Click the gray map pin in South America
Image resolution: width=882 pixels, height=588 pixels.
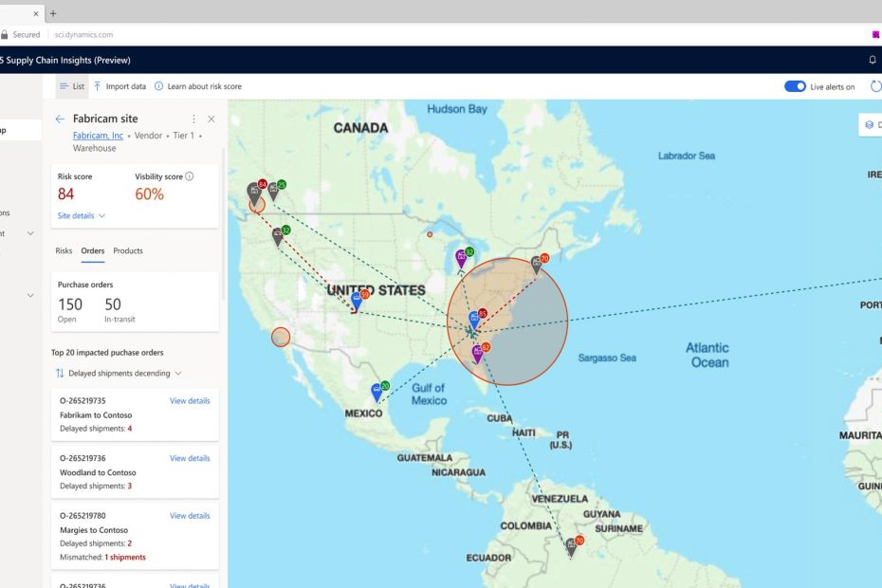point(571,546)
